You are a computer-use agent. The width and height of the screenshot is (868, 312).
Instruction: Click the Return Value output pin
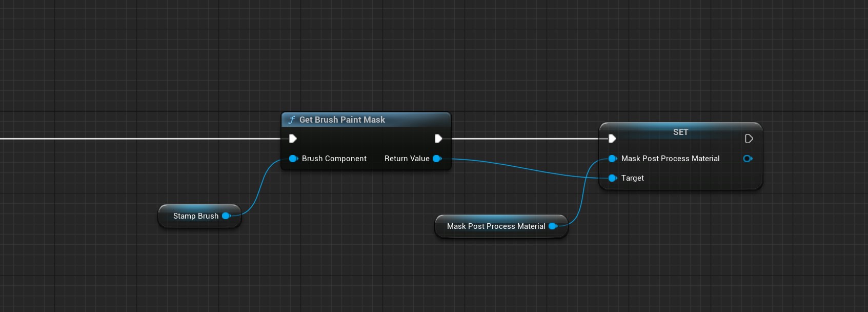coord(437,159)
